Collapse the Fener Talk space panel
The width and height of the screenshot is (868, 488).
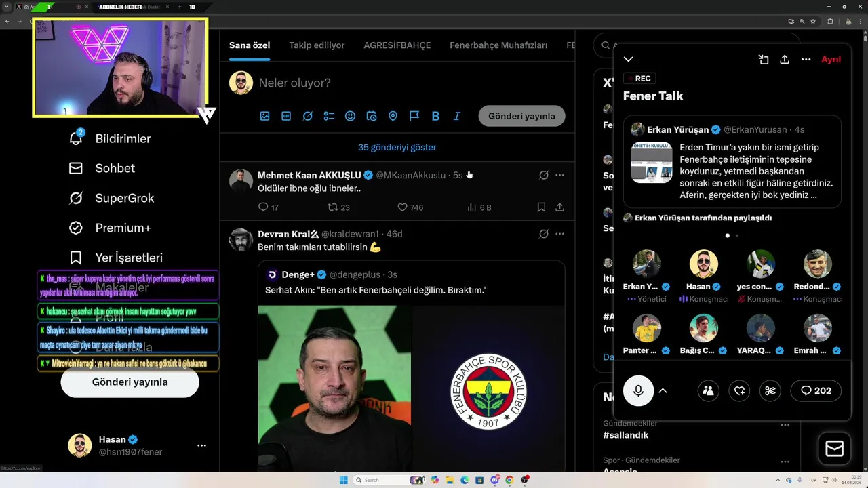click(x=629, y=60)
